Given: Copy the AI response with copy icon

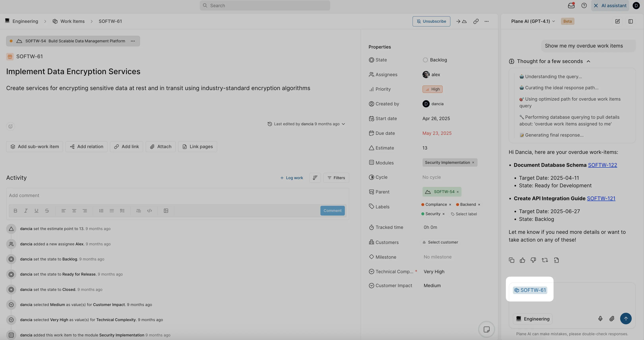Looking at the screenshot, I should [x=511, y=260].
